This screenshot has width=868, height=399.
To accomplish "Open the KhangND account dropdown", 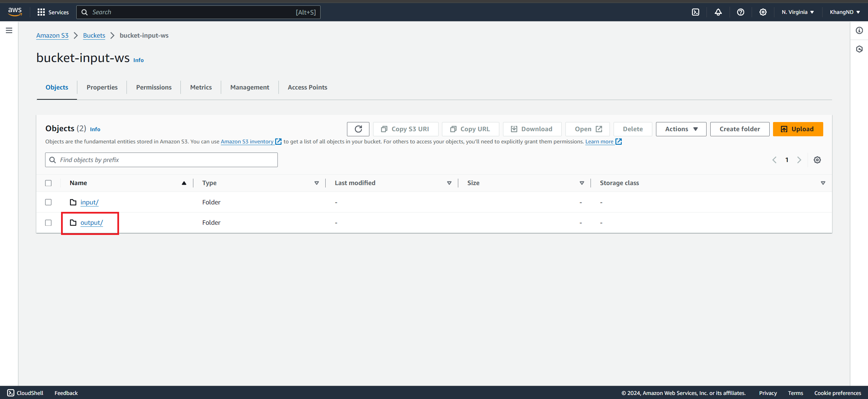I will coord(845,12).
